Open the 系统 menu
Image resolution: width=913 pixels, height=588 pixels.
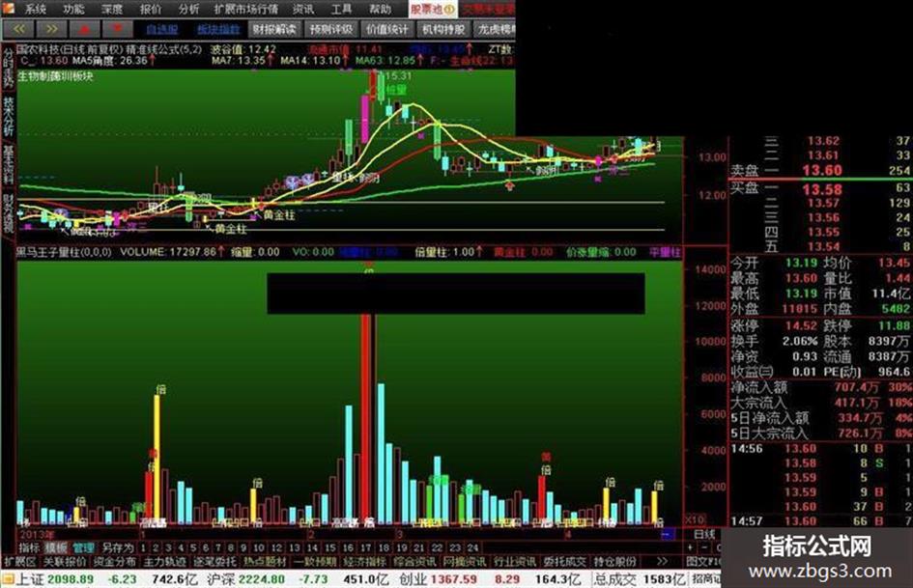(x=36, y=9)
